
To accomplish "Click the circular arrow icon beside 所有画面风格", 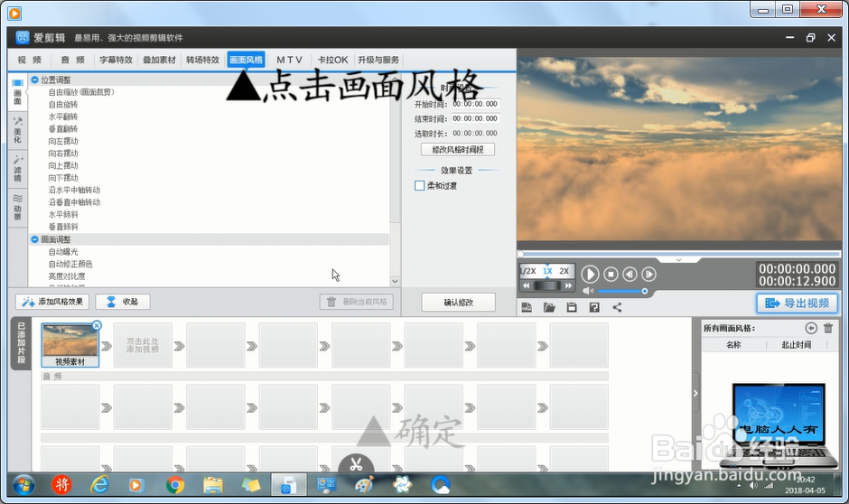I will pyautogui.click(x=810, y=328).
